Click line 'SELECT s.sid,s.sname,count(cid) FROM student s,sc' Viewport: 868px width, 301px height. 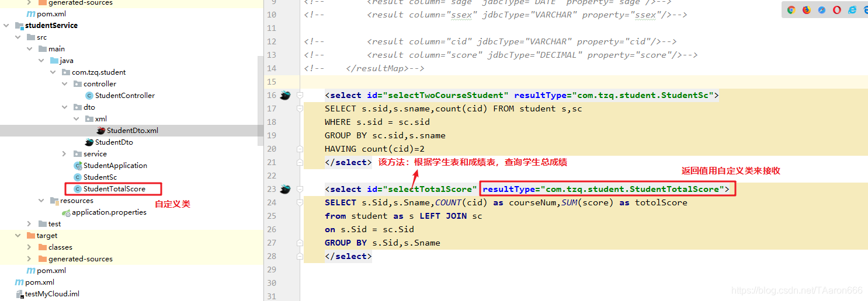pos(453,108)
